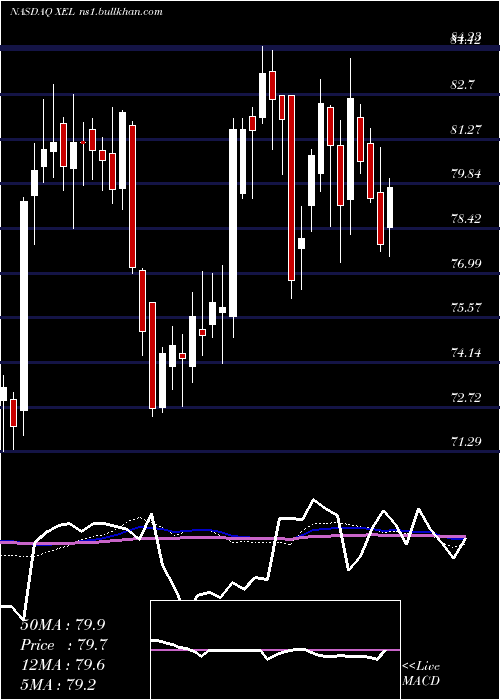The image size is (500, 700).
Task: Click the 72.72 price axis label
Action: click(466, 397)
